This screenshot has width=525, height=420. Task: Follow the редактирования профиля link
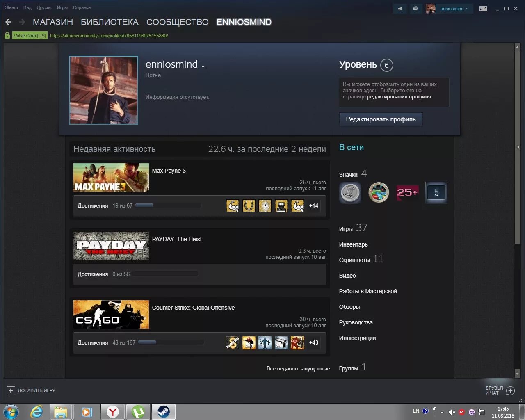[399, 97]
